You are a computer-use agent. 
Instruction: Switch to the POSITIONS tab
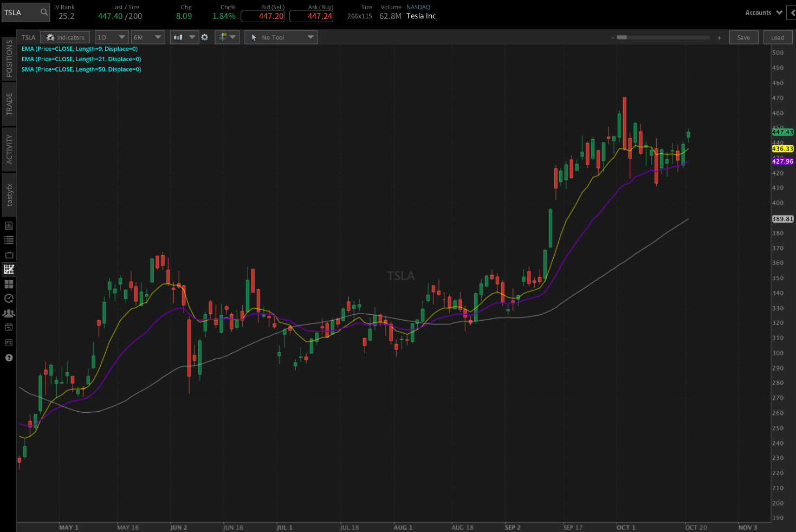[9, 59]
